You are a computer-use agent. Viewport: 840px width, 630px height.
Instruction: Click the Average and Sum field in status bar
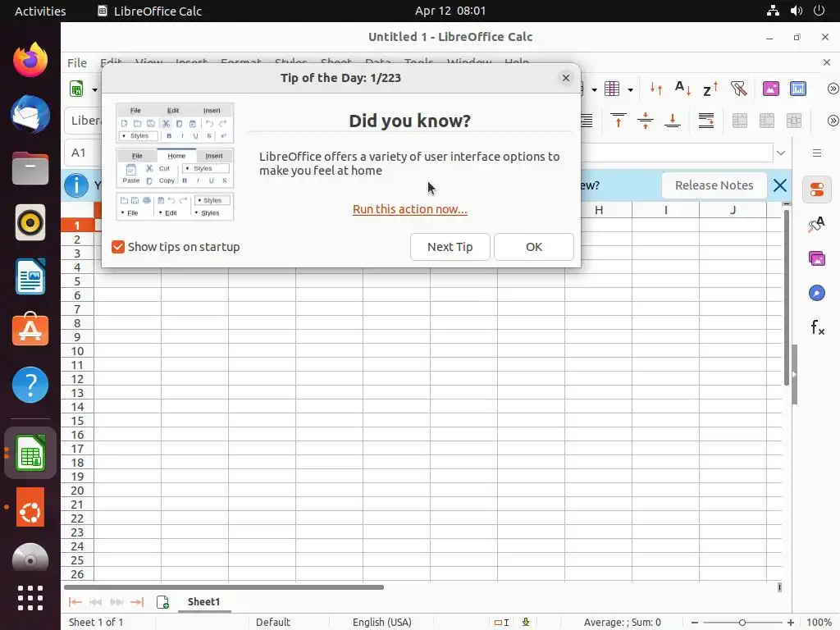[622, 623]
